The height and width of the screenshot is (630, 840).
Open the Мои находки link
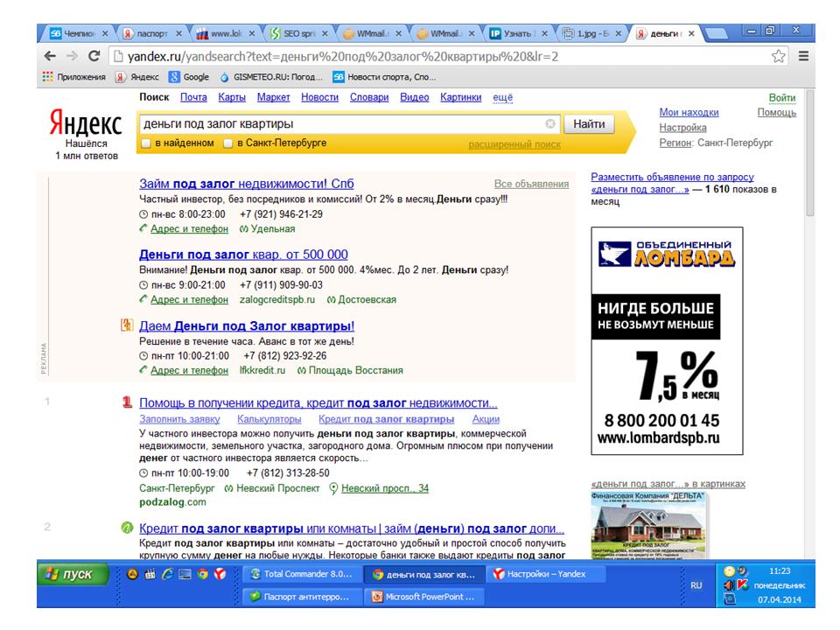tap(689, 113)
